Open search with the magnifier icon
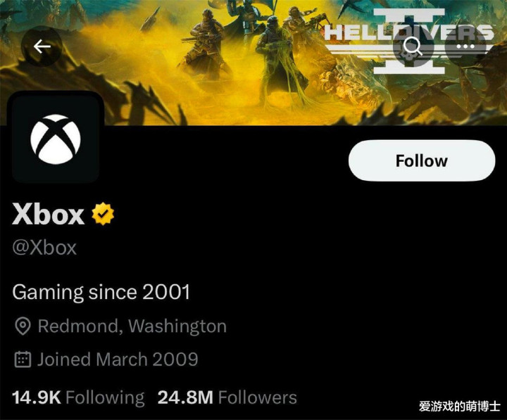The width and height of the screenshot is (507, 420). (413, 46)
